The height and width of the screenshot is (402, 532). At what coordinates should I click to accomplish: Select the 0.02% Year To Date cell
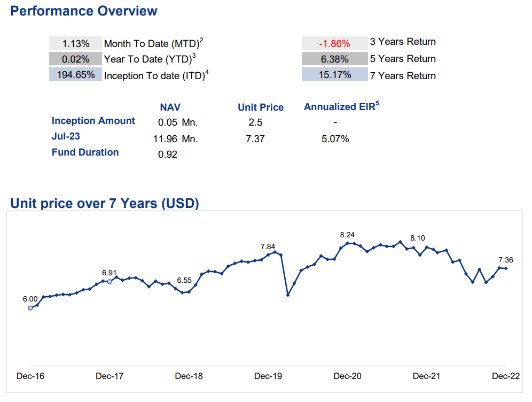click(76, 59)
